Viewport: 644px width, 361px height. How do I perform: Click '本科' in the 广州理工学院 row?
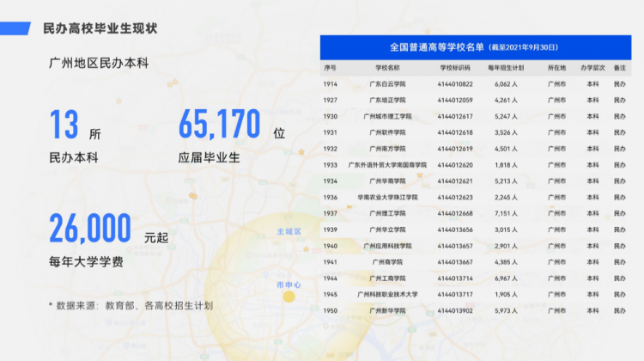point(592,213)
